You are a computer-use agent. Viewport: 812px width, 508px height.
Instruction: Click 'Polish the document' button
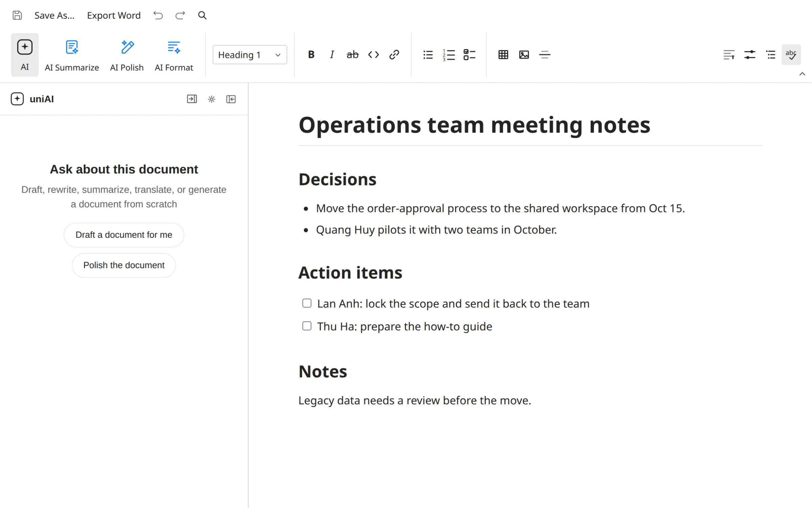click(x=124, y=265)
